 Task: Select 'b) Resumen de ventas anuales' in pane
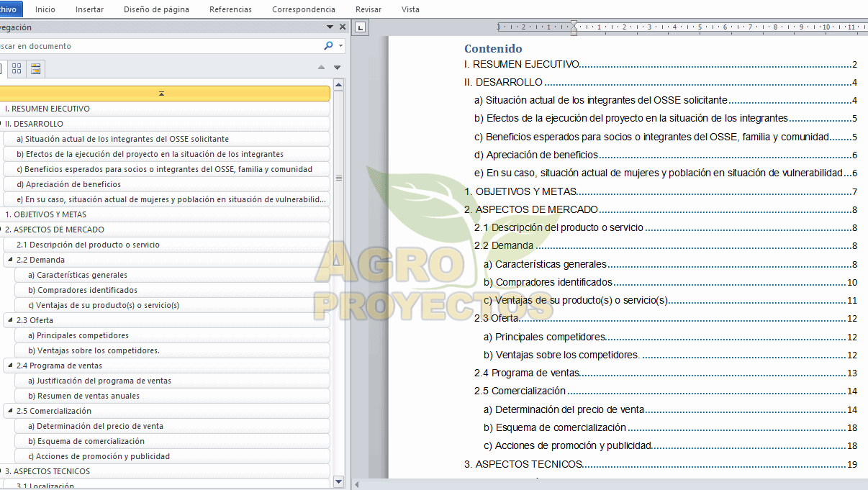(x=173, y=396)
